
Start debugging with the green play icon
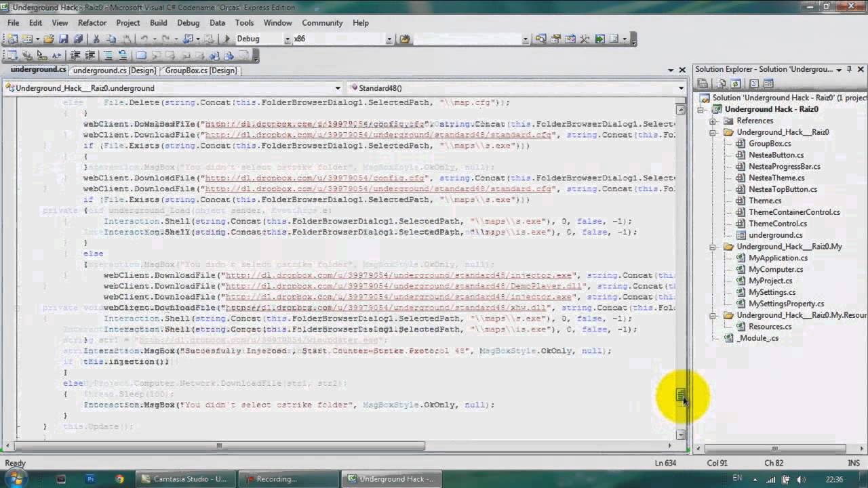pyautogui.click(x=227, y=39)
